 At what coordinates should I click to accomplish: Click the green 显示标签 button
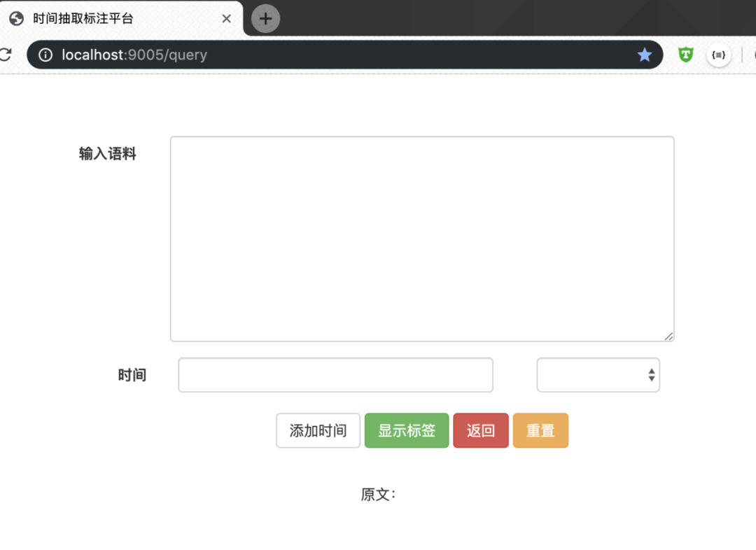[x=407, y=430]
